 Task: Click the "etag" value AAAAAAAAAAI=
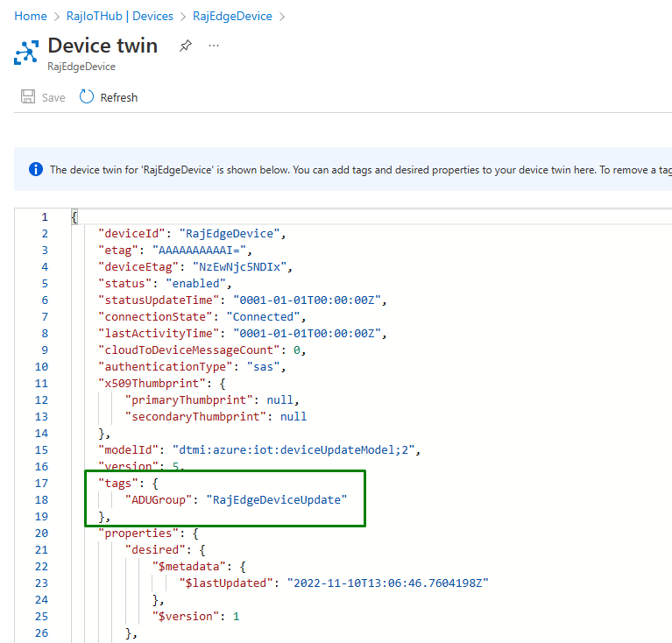[199, 251]
